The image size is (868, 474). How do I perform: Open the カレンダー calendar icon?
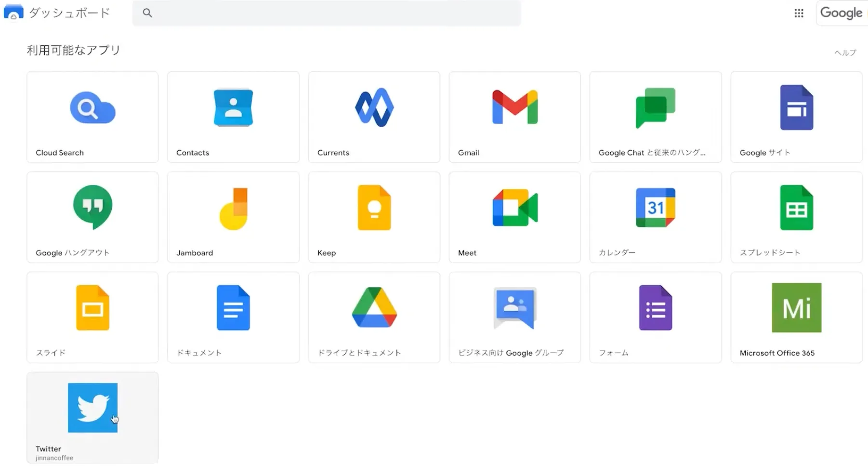(656, 208)
